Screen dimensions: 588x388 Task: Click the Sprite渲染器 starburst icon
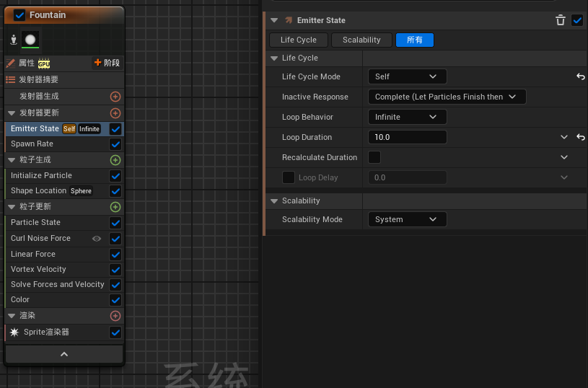(x=14, y=332)
